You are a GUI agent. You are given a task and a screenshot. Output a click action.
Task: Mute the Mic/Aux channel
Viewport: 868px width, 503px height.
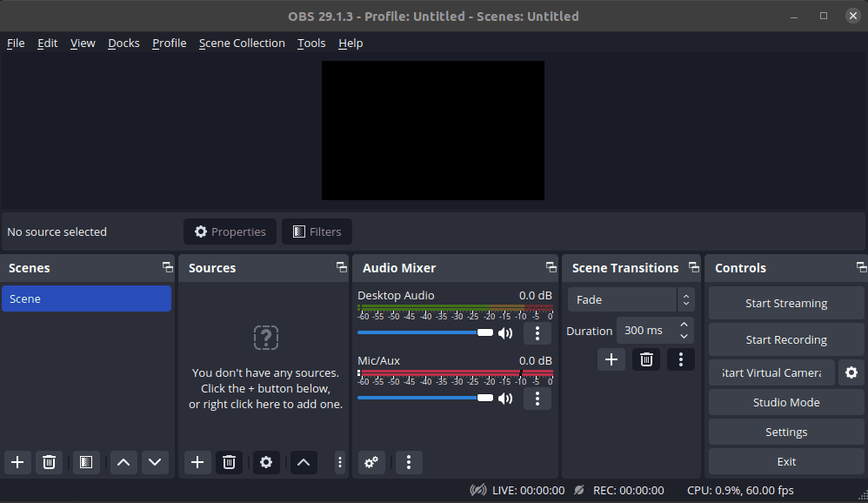pyautogui.click(x=505, y=398)
